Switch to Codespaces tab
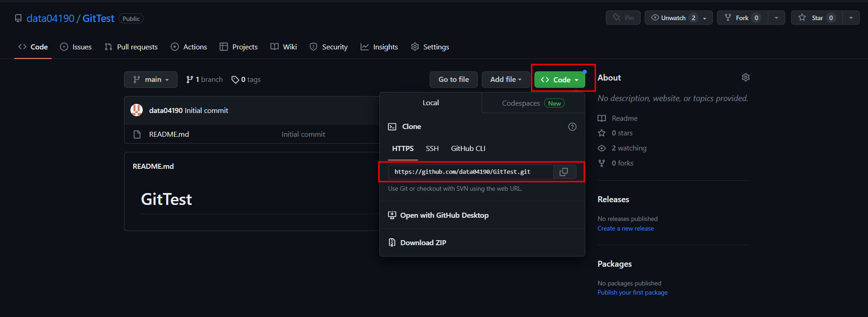This screenshot has width=868, height=317. 534,103
